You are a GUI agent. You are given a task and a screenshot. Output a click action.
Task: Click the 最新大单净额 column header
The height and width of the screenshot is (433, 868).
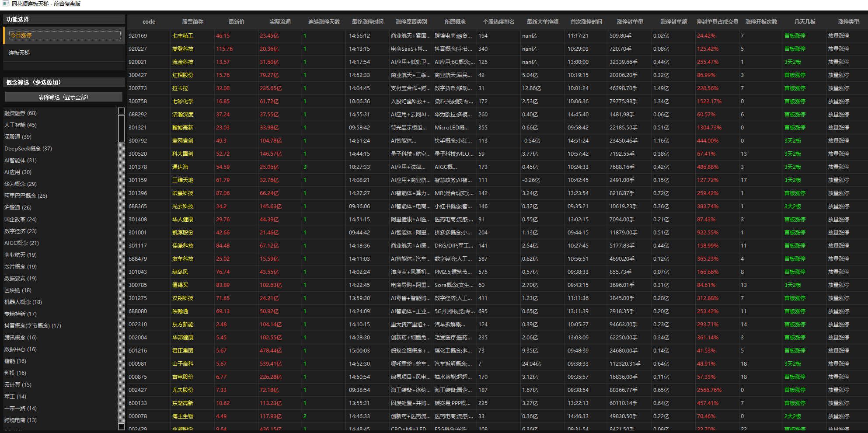pyautogui.click(x=542, y=22)
